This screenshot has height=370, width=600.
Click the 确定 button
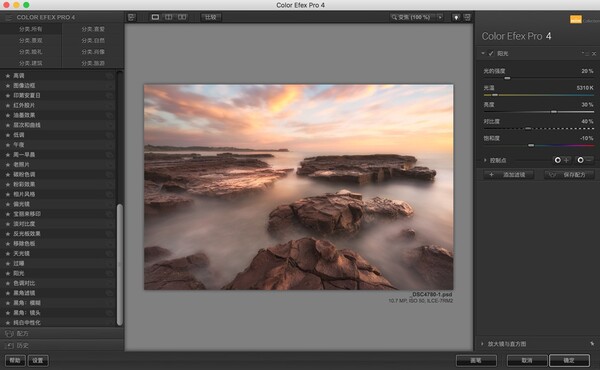569,360
